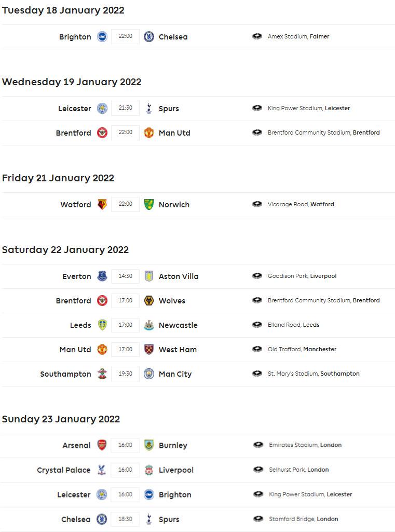Click stadium icon next to Old Trafford

[x=257, y=349]
